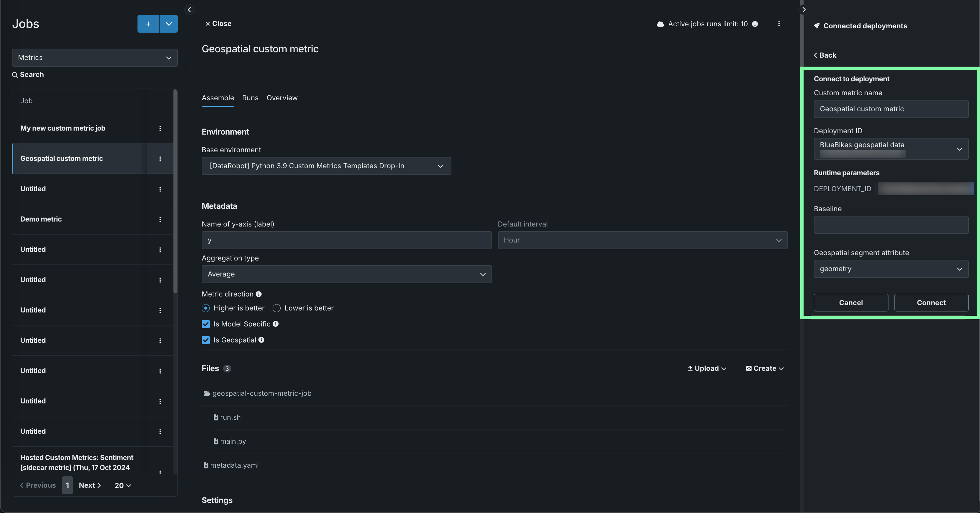Expand Base environment dropdown
The image size is (980, 513).
pos(326,166)
